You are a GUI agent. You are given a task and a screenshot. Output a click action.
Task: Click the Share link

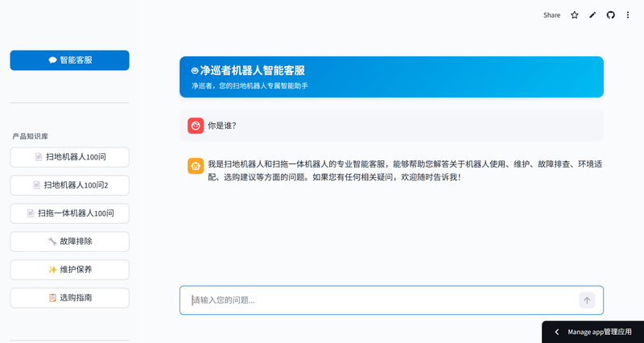(551, 15)
